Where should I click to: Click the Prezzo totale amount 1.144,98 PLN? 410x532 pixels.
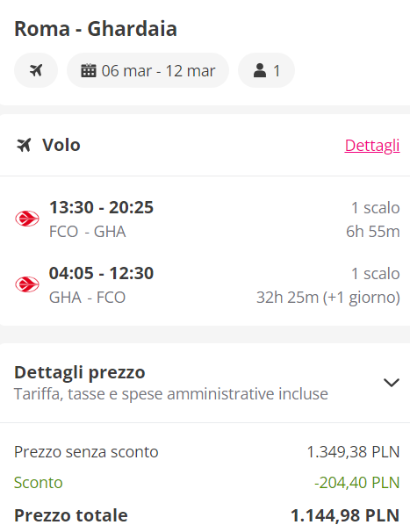[345, 515]
